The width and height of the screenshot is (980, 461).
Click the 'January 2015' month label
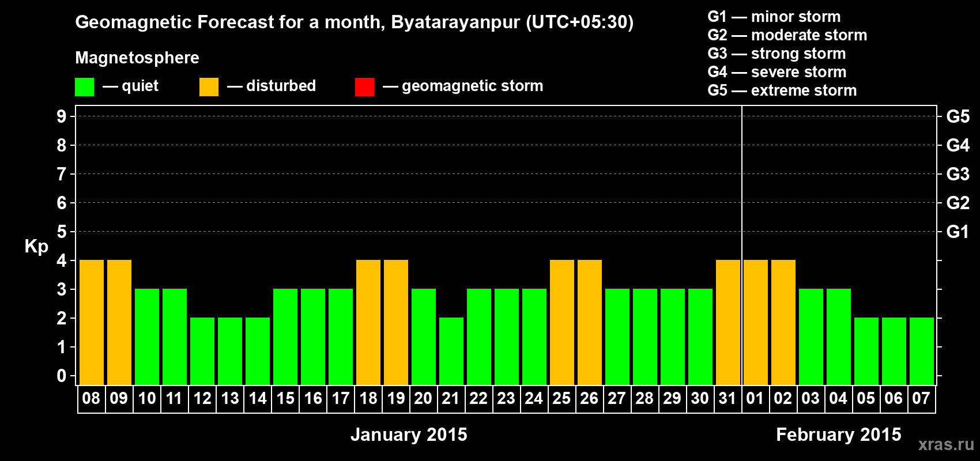(409, 434)
